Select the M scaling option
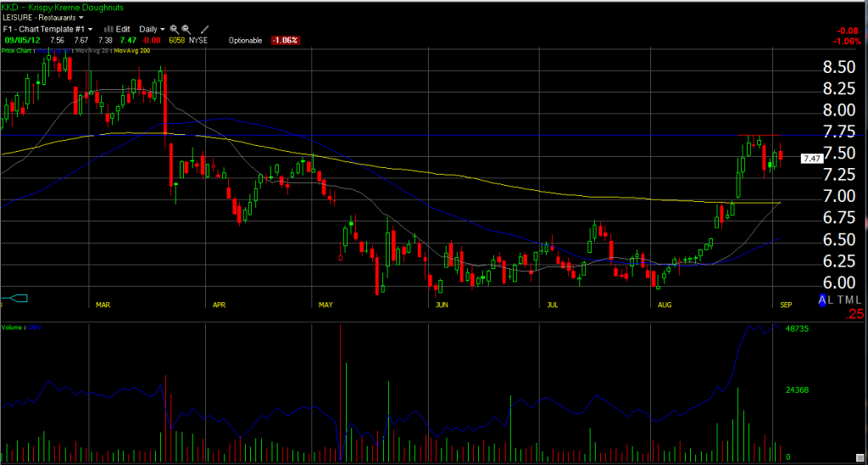Viewport: 868px width, 465px height. 851,300
